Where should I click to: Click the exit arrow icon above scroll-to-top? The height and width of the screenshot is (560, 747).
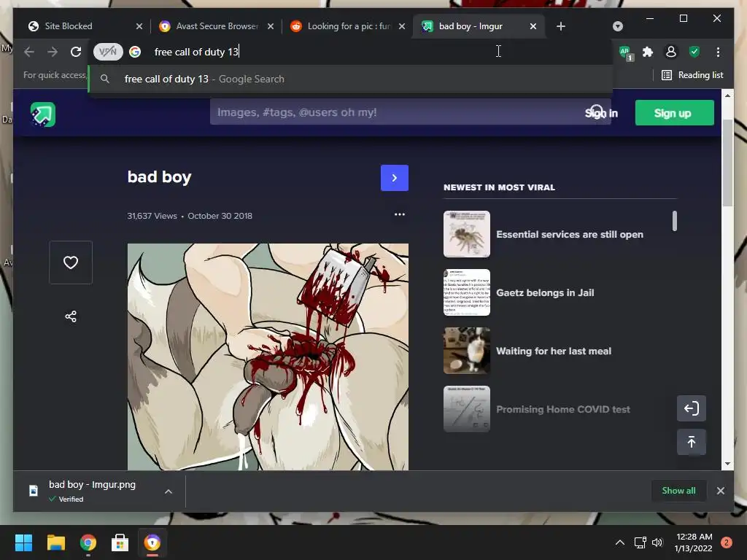tap(692, 408)
